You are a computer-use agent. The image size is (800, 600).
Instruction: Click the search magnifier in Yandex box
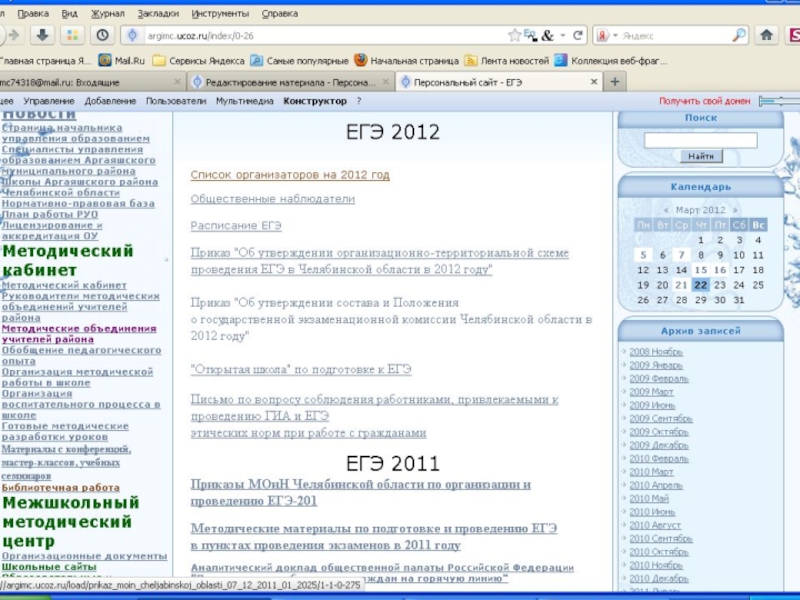738,35
